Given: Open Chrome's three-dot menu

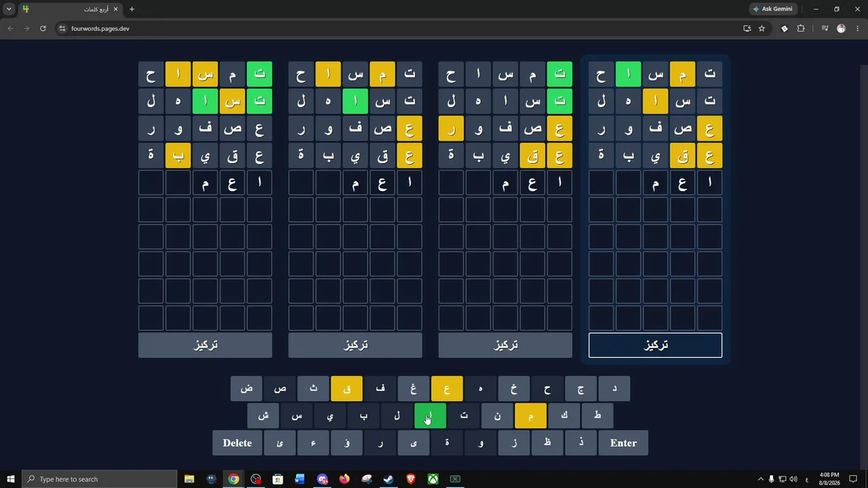Looking at the screenshot, I should pyautogui.click(x=857, y=28).
